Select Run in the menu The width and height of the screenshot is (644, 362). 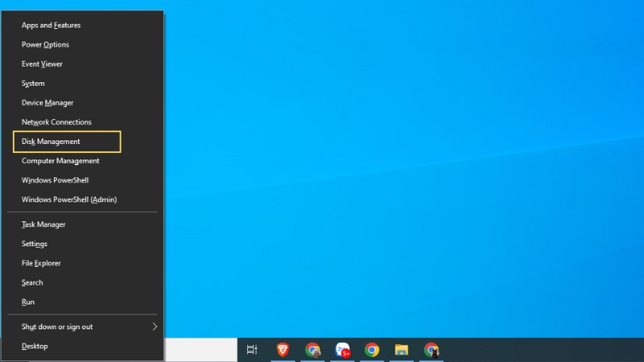click(x=28, y=302)
